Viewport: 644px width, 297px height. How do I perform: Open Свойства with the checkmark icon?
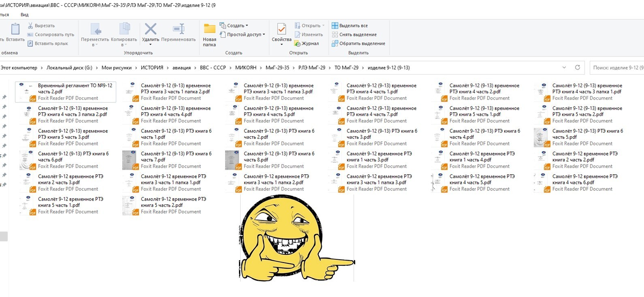pyautogui.click(x=281, y=29)
